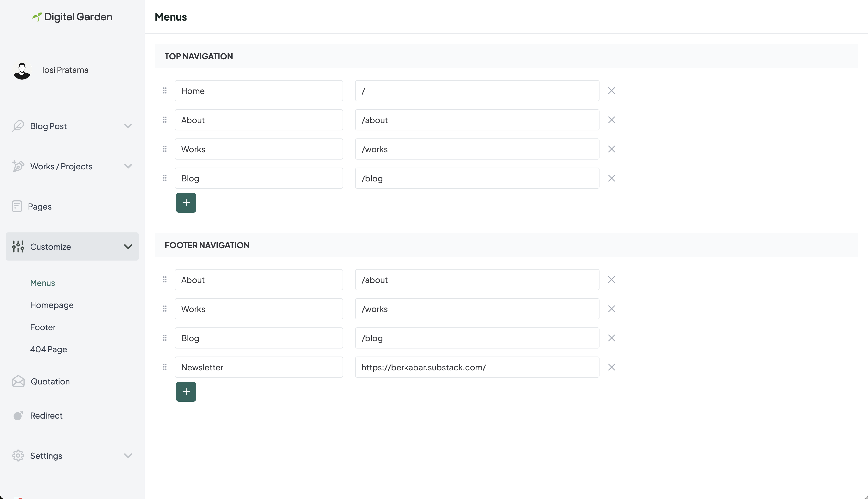Viewport: 868px width, 499px height.
Task: Expand the Settings sidebar section
Action: 128,456
